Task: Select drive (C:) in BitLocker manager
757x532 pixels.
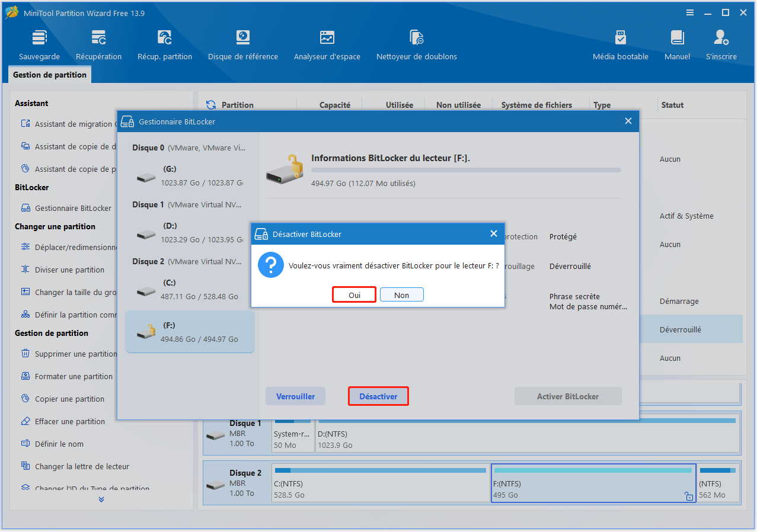Action: tap(190, 290)
